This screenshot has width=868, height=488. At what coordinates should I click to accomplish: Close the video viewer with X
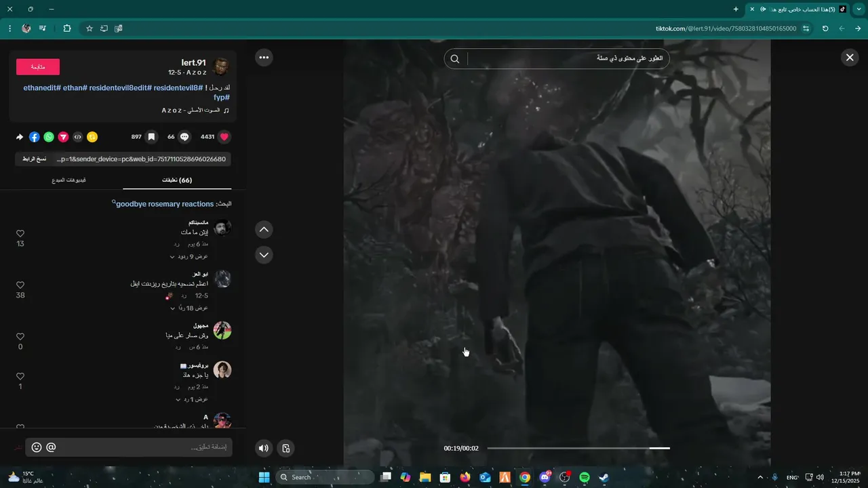(x=850, y=58)
